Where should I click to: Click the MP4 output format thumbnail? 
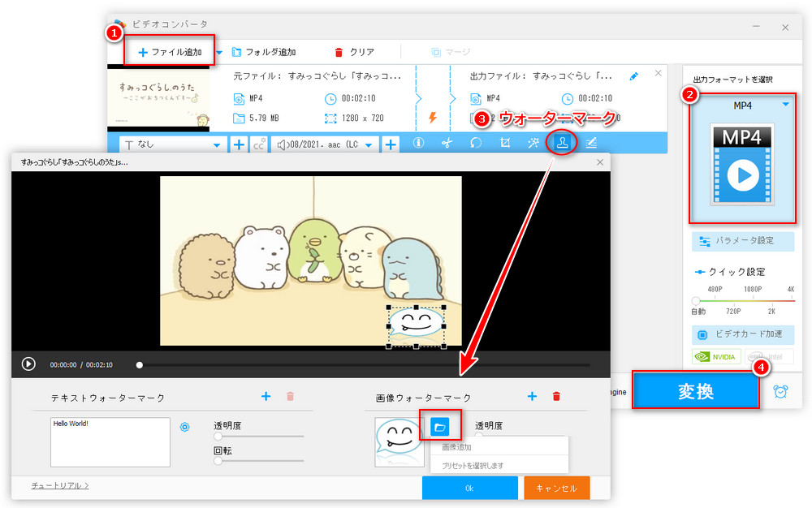coord(742,165)
